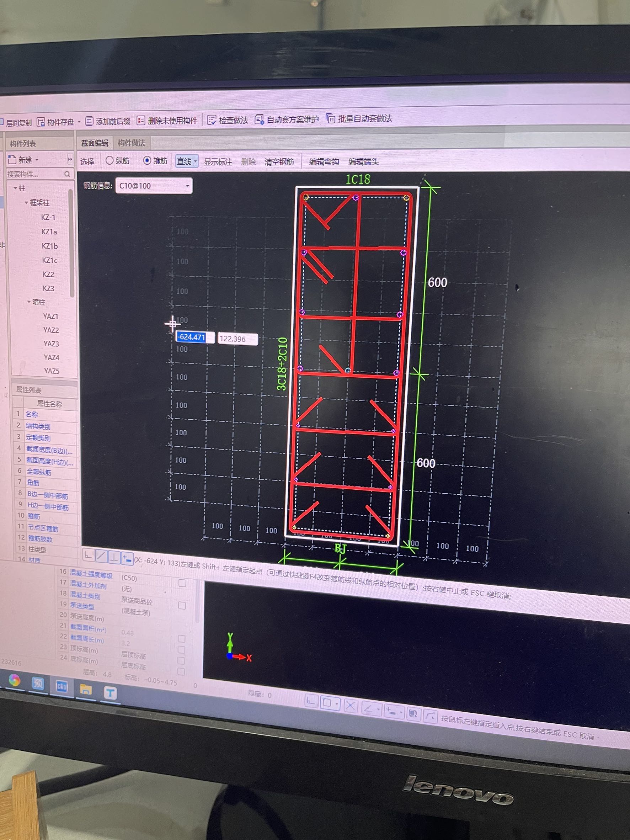The width and height of the screenshot is (630, 840).
Task: Select KZ1b in component tree
Action: [x=50, y=246]
